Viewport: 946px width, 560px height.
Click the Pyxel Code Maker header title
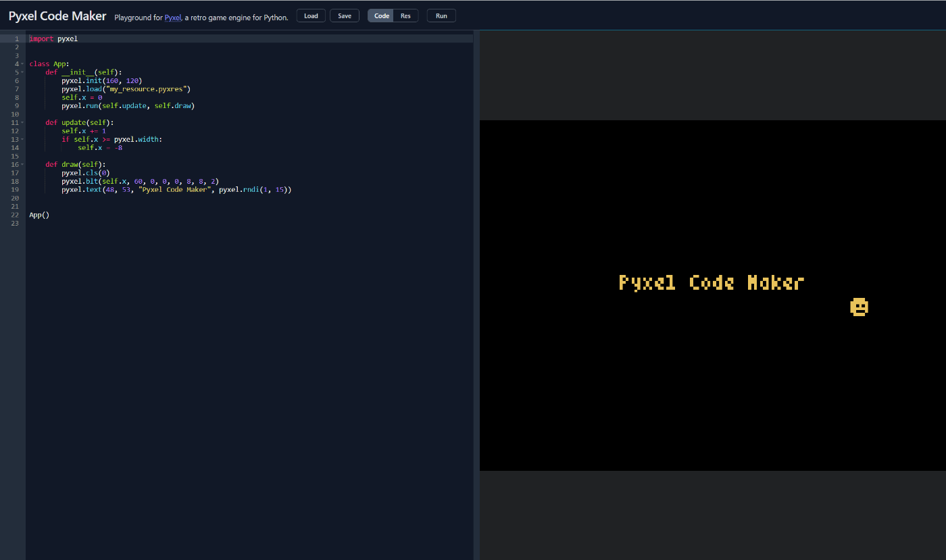(57, 16)
